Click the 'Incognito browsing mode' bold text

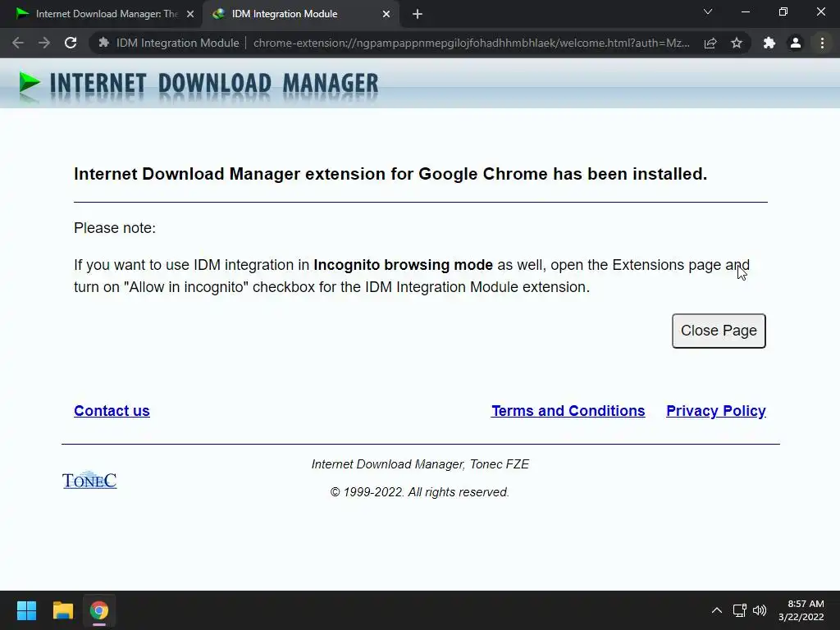[403, 265]
